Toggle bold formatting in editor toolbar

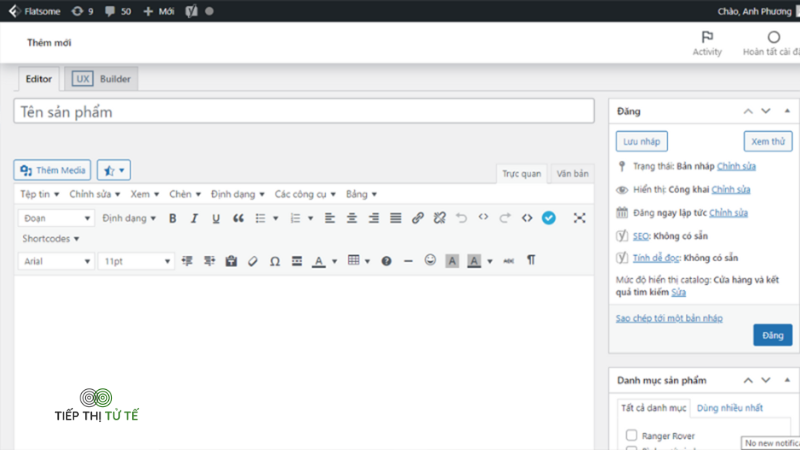click(172, 218)
